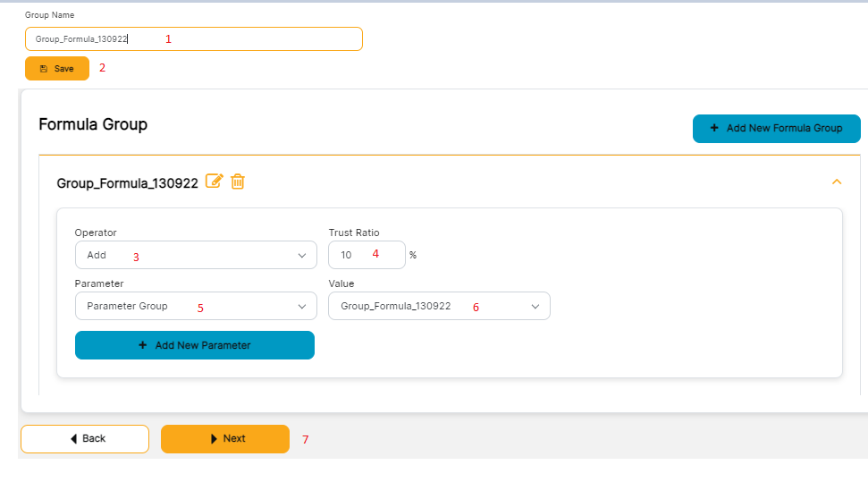Click the Add New Formula Group button
The width and height of the screenshot is (868, 482).
pyautogui.click(x=776, y=129)
